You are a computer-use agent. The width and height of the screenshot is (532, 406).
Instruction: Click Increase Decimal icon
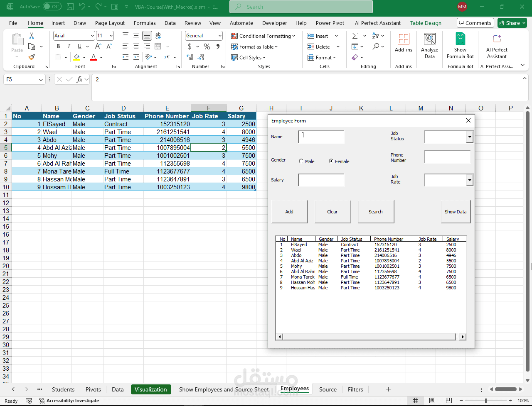tap(190, 57)
